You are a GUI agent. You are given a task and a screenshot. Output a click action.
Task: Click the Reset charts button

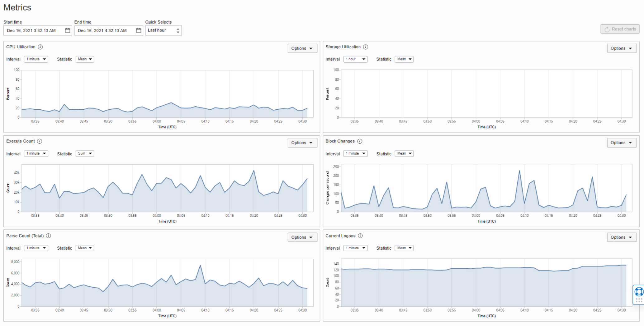tap(620, 29)
